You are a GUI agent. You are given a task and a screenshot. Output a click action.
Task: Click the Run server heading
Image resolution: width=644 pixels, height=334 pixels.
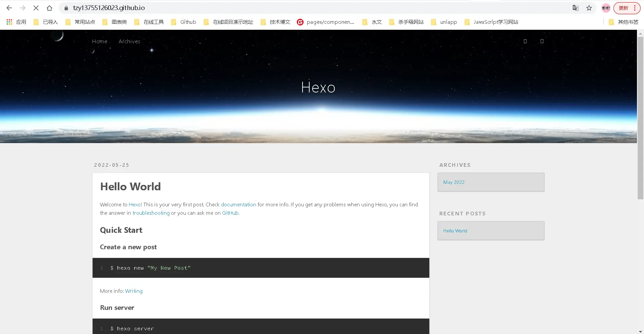117,308
